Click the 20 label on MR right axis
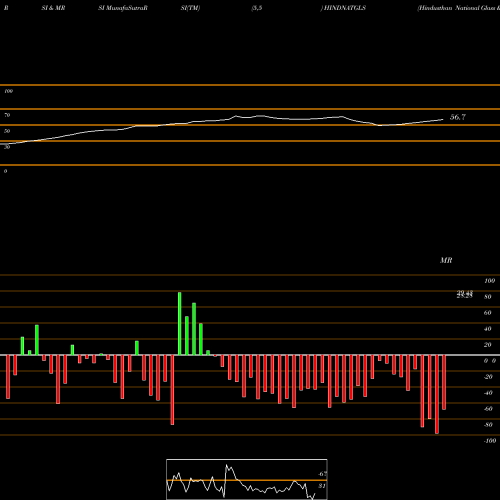 click(488, 345)
